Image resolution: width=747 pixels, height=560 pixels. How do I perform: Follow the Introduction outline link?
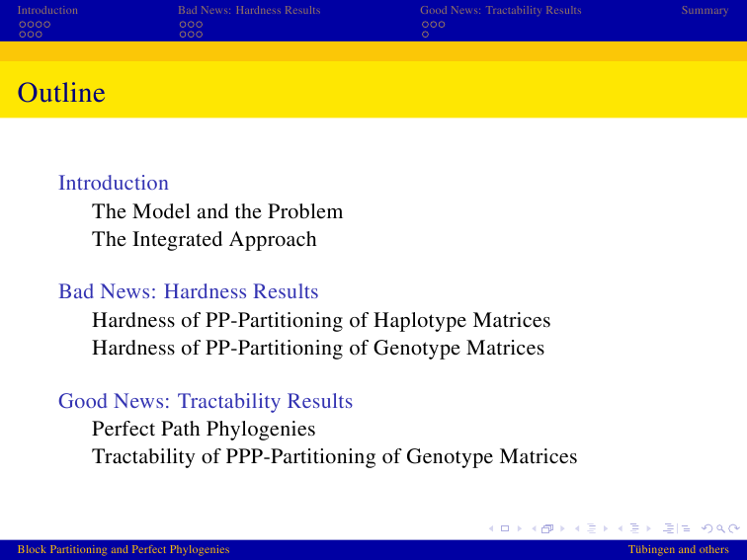tap(114, 183)
